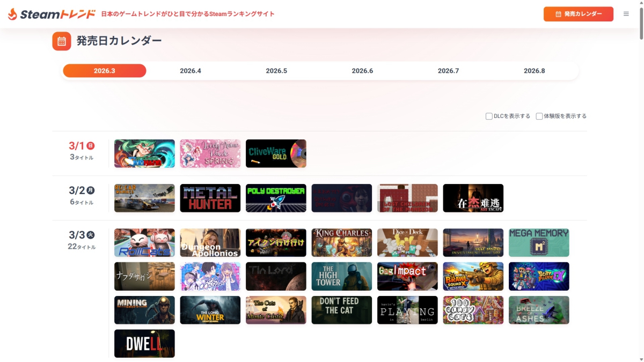The width and height of the screenshot is (644, 362).
Task: Toggle the 体験版を表示する checkbox
Action: point(539,116)
